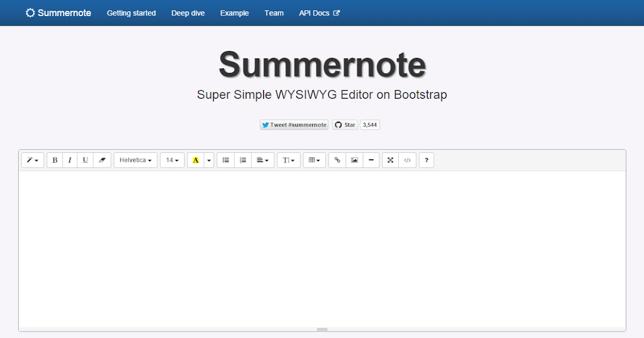This screenshot has width=644, height=338.
Task: Open Getting started page
Action: pyautogui.click(x=131, y=13)
